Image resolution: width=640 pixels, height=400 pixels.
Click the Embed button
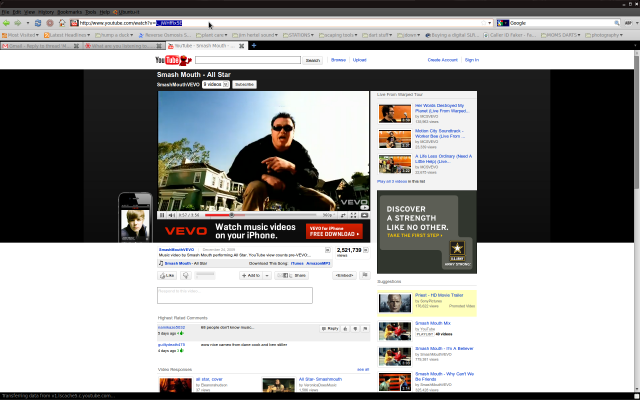pos(344,276)
